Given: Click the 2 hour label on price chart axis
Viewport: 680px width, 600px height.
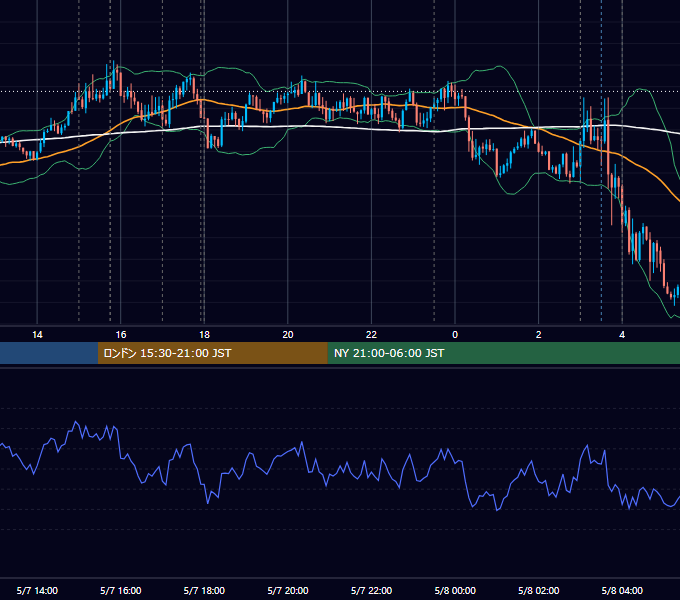Looking at the screenshot, I should [x=538, y=335].
